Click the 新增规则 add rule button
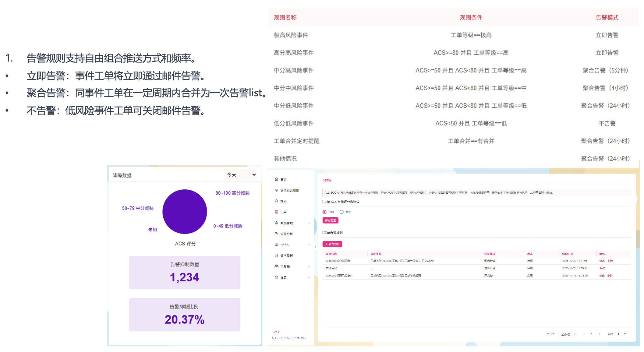Screen dimensions: 644x352 pos(332,244)
